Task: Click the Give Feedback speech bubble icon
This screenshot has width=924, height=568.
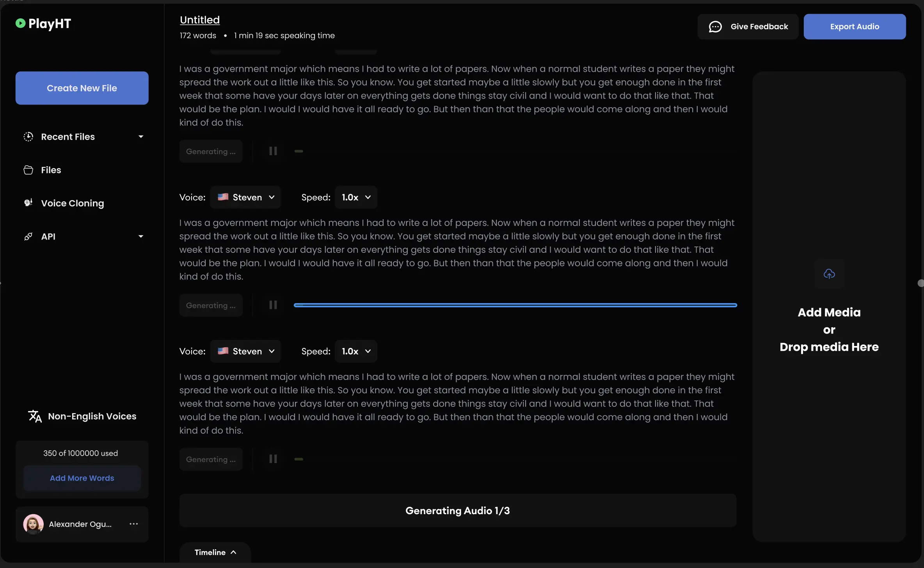Action: point(715,27)
